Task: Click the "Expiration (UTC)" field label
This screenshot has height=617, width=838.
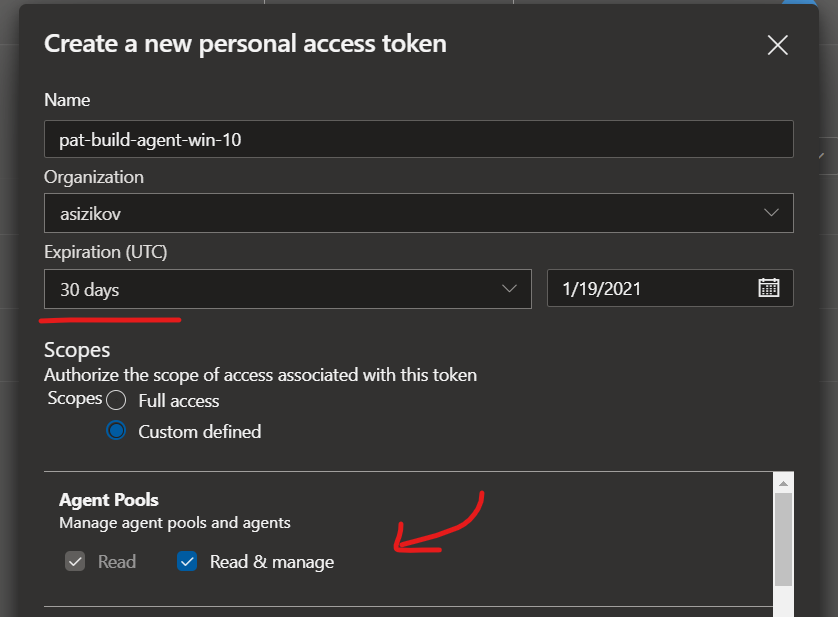Action: (106, 252)
